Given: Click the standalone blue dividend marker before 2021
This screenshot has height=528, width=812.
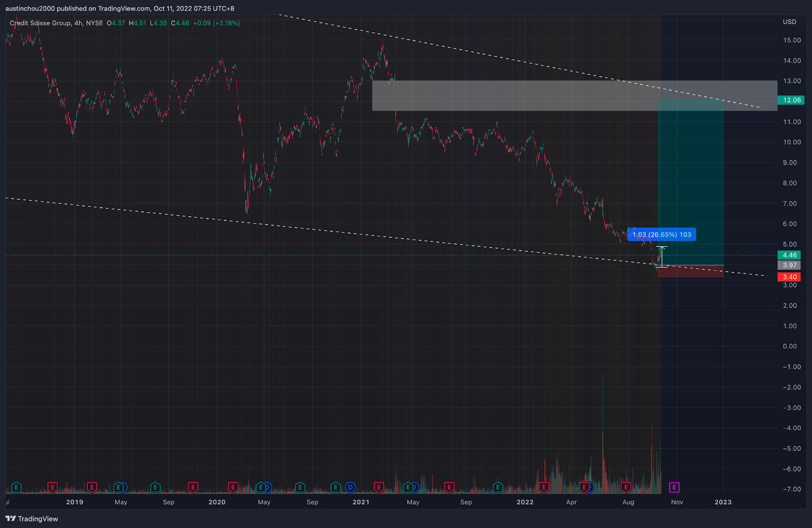Looking at the screenshot, I should (350, 487).
